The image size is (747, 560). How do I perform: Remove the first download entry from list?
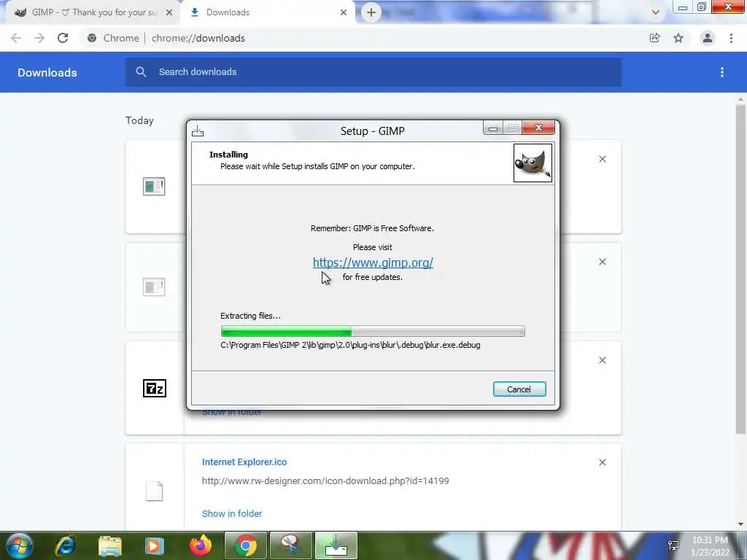(x=602, y=159)
